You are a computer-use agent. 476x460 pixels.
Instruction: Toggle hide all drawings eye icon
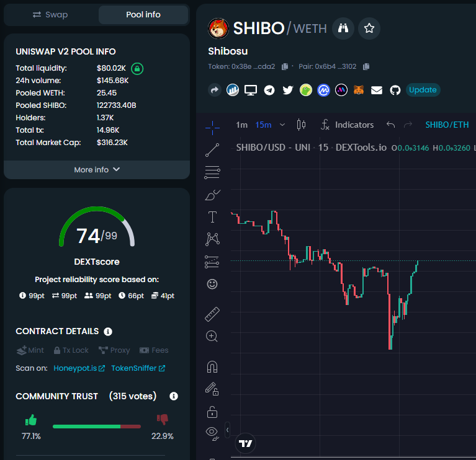click(x=212, y=433)
